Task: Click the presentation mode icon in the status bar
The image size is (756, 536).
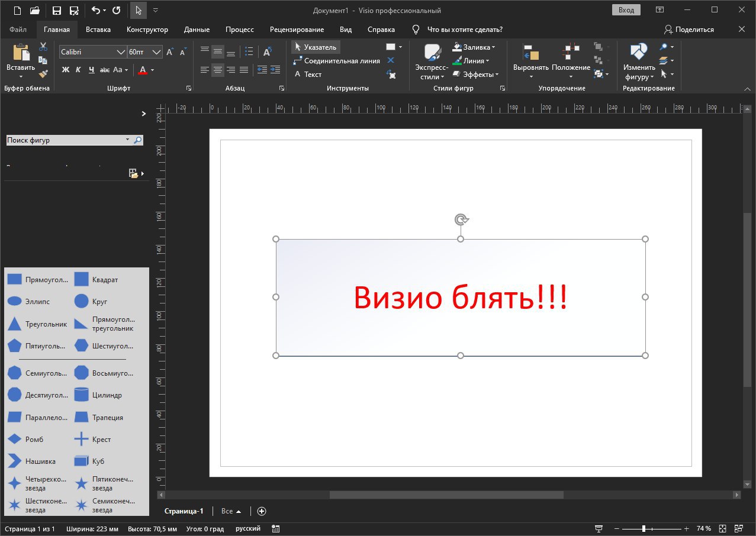Action: (599, 528)
